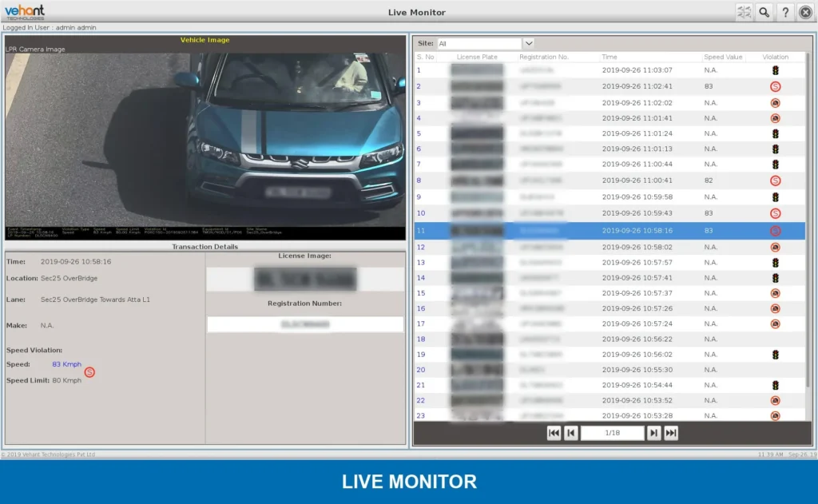This screenshot has height=504, width=818.
Task: Go to the first page of records
Action: point(554,433)
